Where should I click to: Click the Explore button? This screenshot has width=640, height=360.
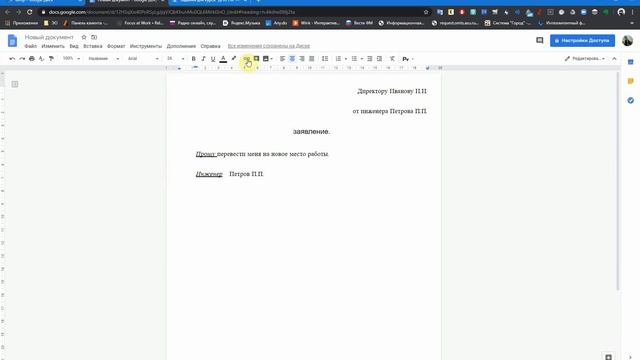pyautogui.click(x=608, y=357)
